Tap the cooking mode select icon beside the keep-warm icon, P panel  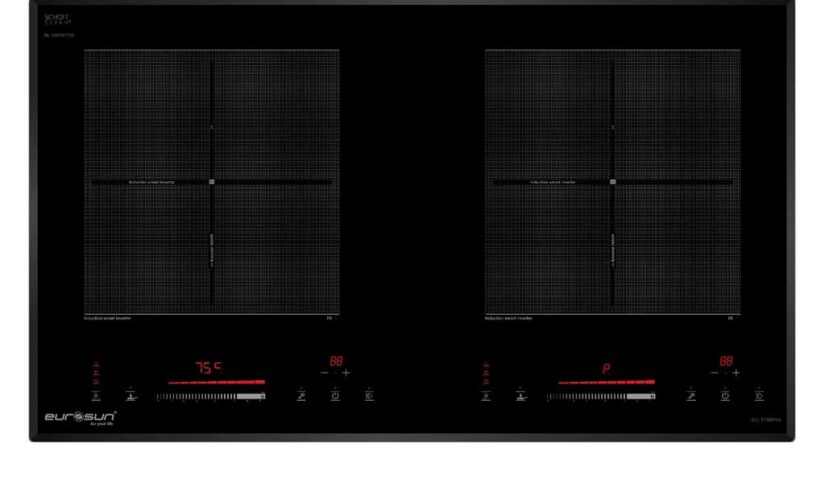pos(486,396)
